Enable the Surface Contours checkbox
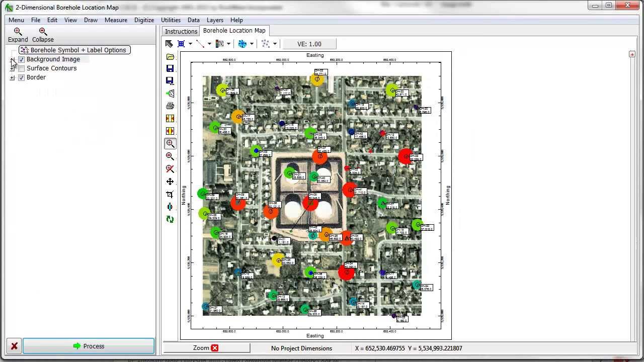 (21, 68)
